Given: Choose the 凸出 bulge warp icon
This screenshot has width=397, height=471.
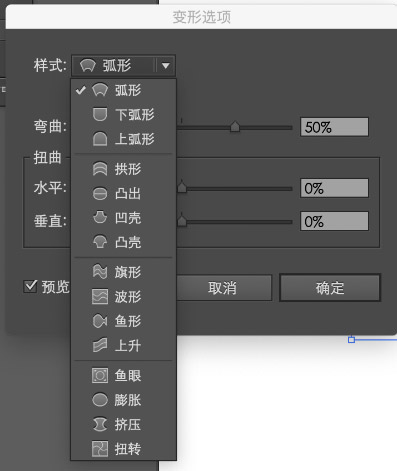Looking at the screenshot, I should tap(100, 193).
